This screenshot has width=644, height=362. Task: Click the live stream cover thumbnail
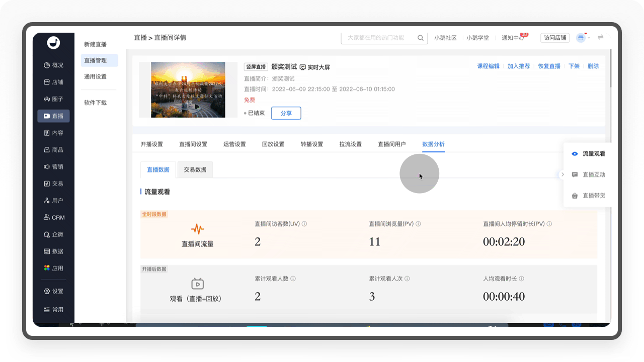[x=188, y=90]
